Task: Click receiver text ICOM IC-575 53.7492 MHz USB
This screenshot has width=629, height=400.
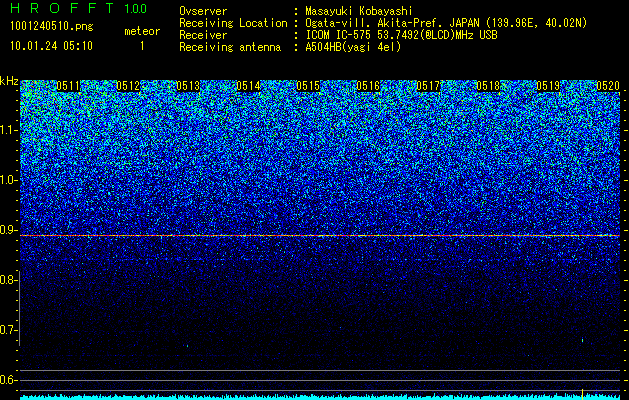Action: coord(401,35)
